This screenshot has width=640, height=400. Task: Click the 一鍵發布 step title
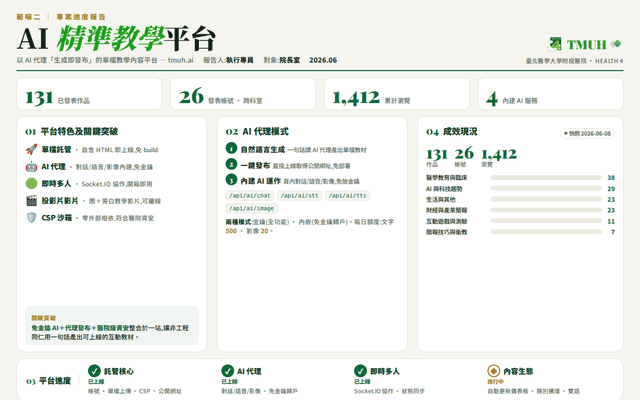pyautogui.click(x=255, y=165)
